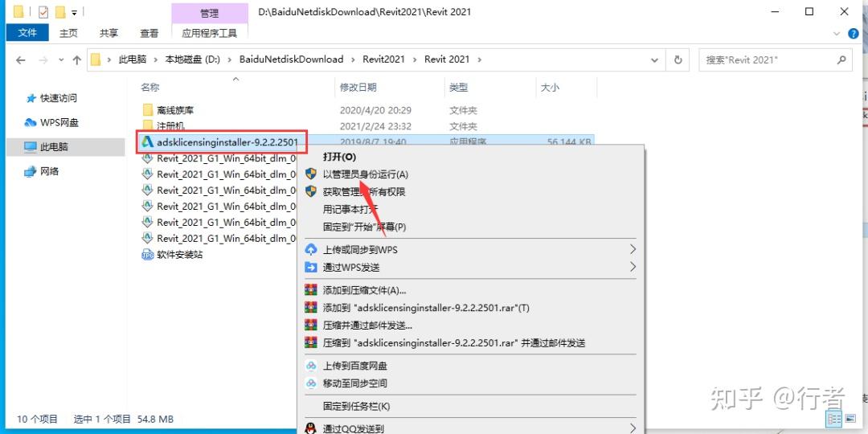Click the search magnifier icon
868x434 pixels.
point(841,59)
